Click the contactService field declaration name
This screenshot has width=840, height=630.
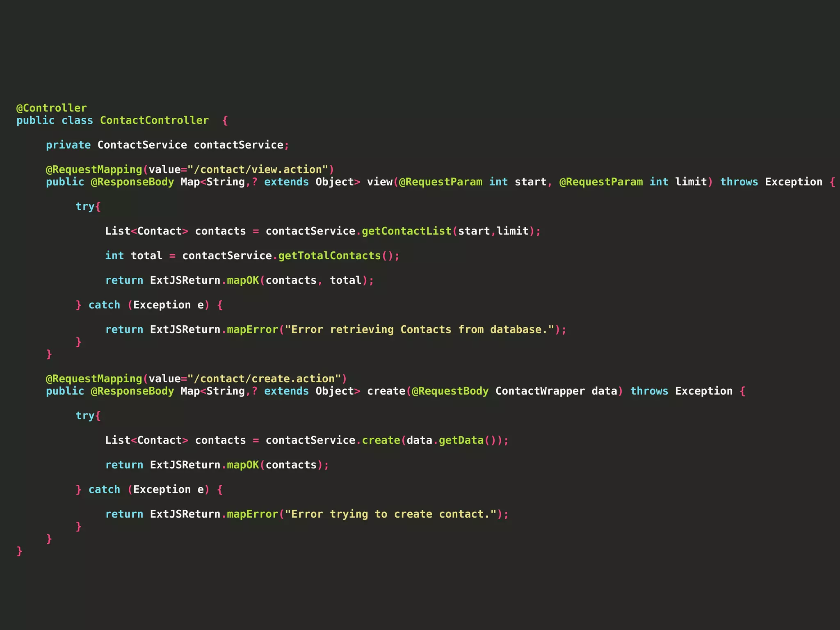pyautogui.click(x=238, y=145)
